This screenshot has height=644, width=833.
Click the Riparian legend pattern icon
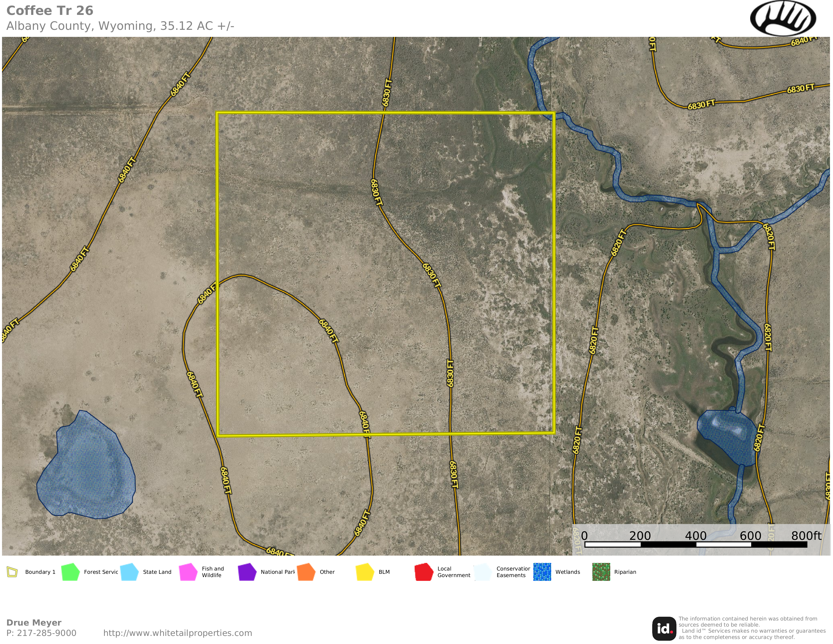[x=601, y=572]
